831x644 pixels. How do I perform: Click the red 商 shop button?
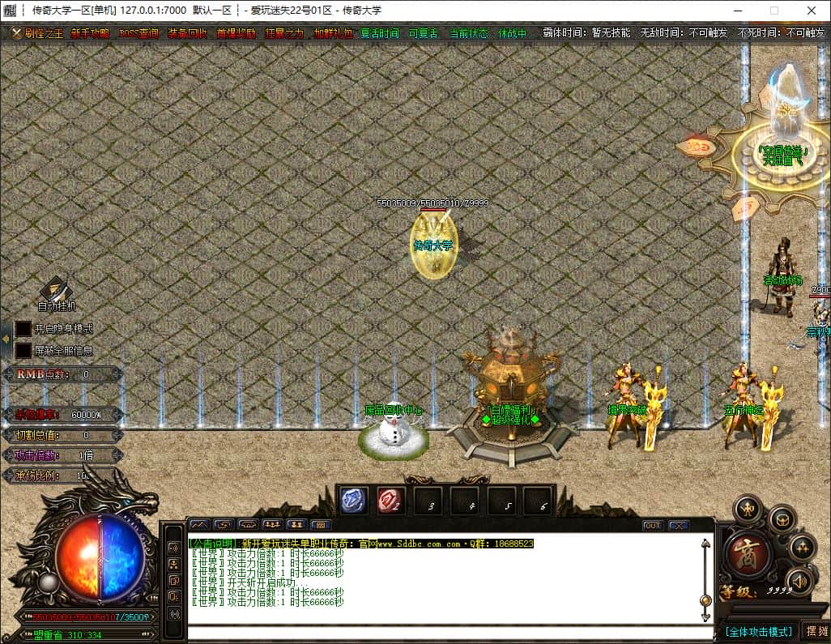[745, 553]
